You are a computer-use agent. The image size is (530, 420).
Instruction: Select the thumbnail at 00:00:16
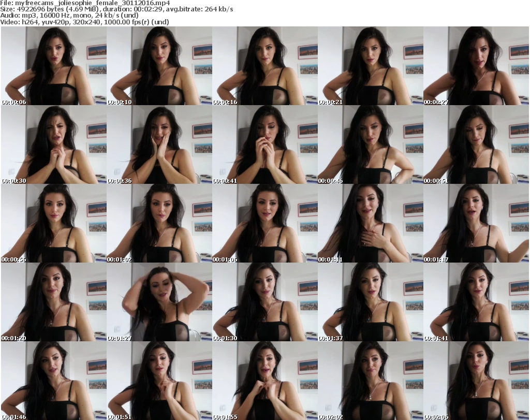(264, 66)
